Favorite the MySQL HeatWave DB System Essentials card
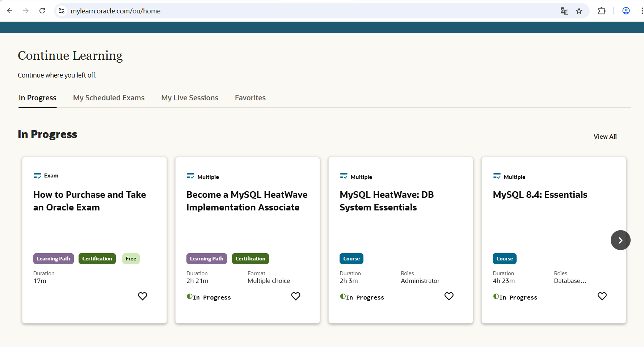644x347 pixels. coord(449,296)
